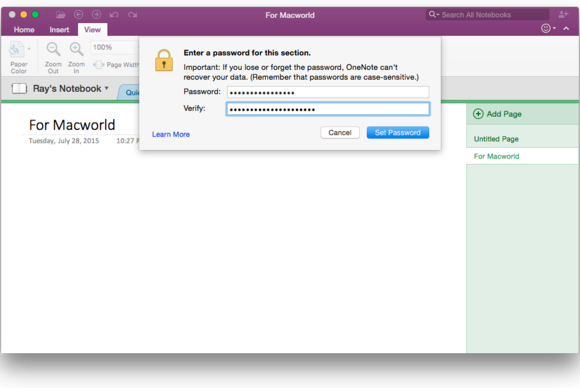Click the Search All Notebooks field
The height and width of the screenshot is (388, 580).
[487, 15]
